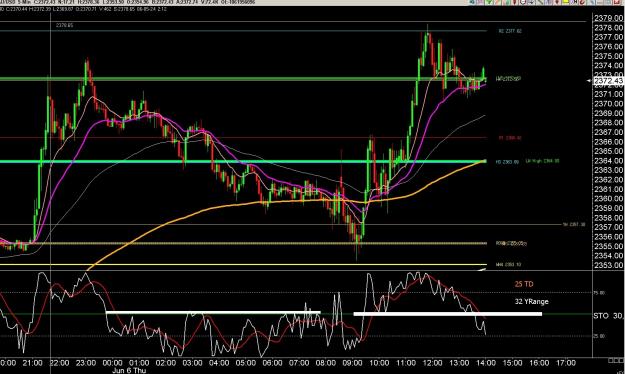Click the 04:00 time axis label
The image size is (625, 374).
click(x=219, y=363)
